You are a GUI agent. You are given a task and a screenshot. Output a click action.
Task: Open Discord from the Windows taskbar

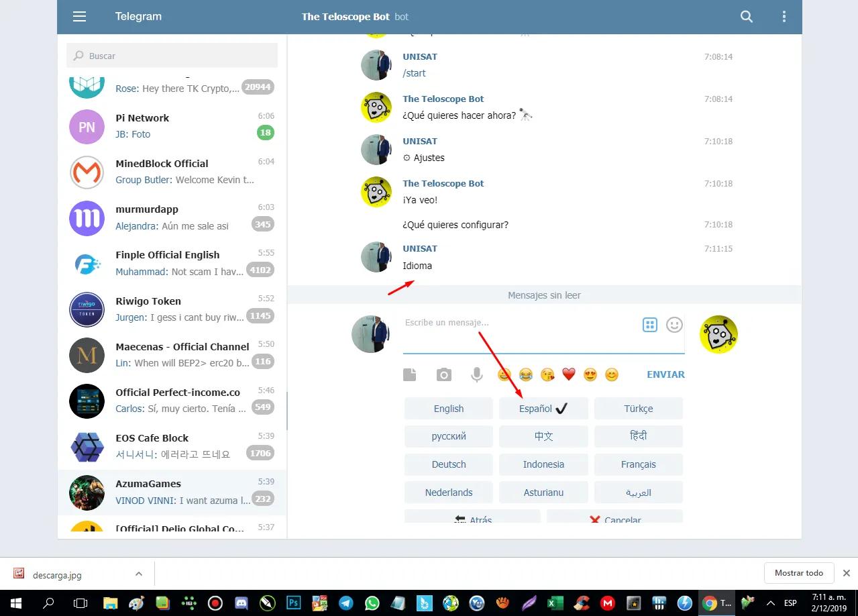[241, 603]
